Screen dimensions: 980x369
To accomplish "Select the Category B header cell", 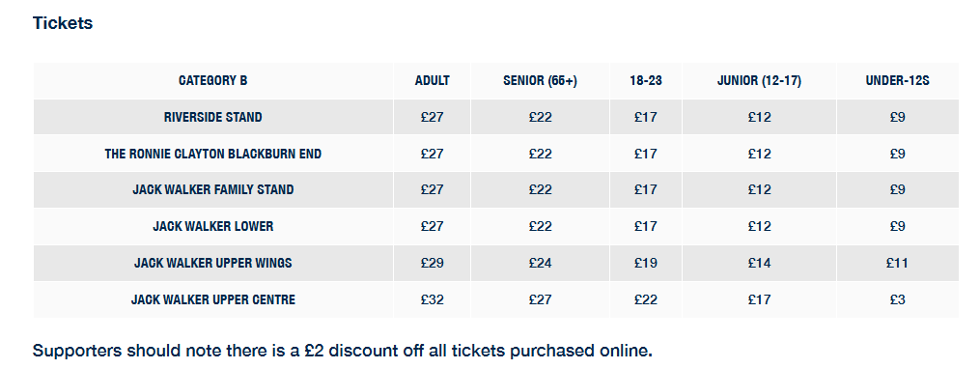I will coord(213,81).
